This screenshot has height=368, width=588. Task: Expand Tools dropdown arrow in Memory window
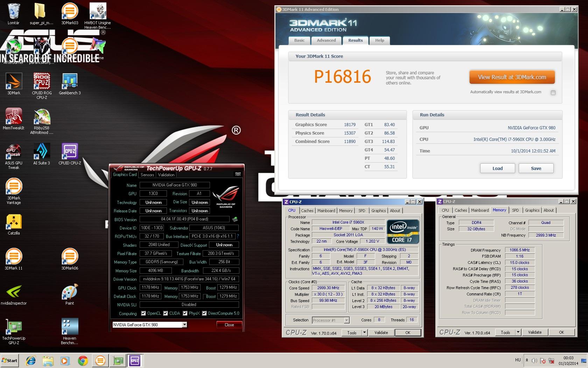point(518,332)
